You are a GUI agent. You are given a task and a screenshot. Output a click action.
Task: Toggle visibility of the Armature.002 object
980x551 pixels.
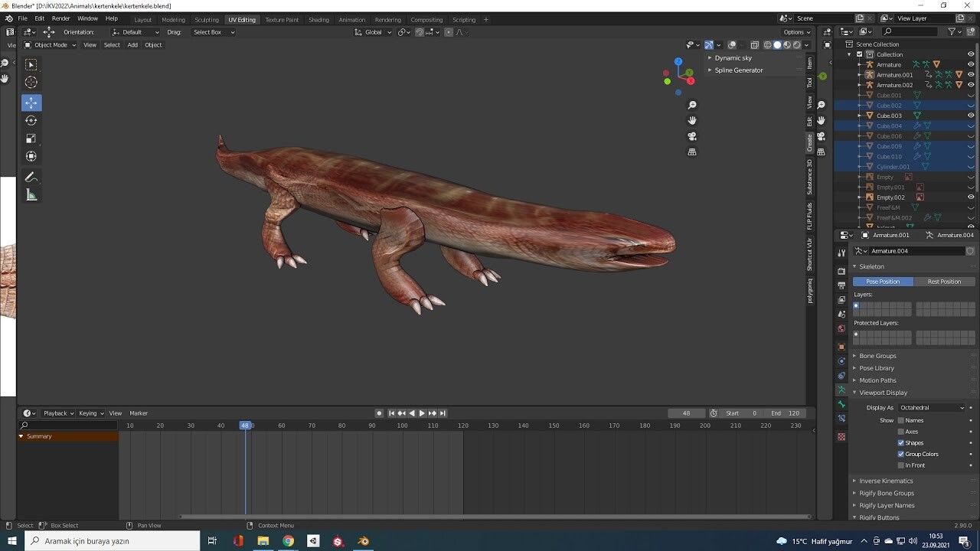(971, 84)
